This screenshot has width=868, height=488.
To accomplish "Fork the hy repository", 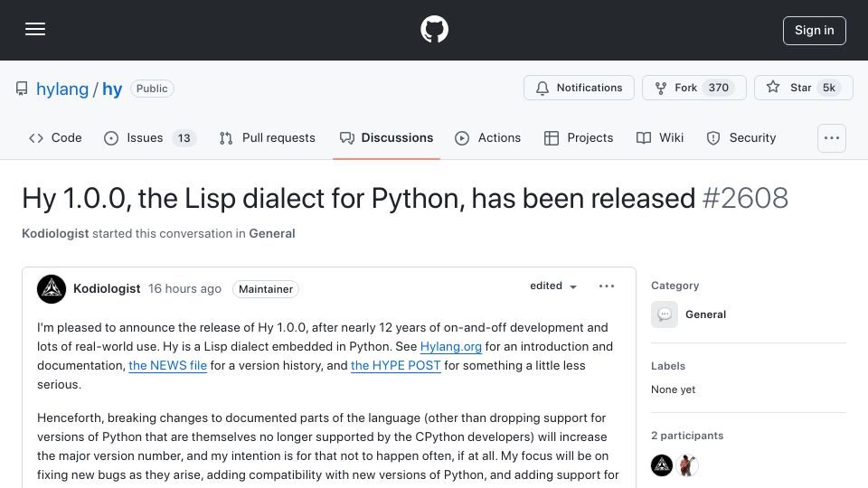I will (694, 88).
